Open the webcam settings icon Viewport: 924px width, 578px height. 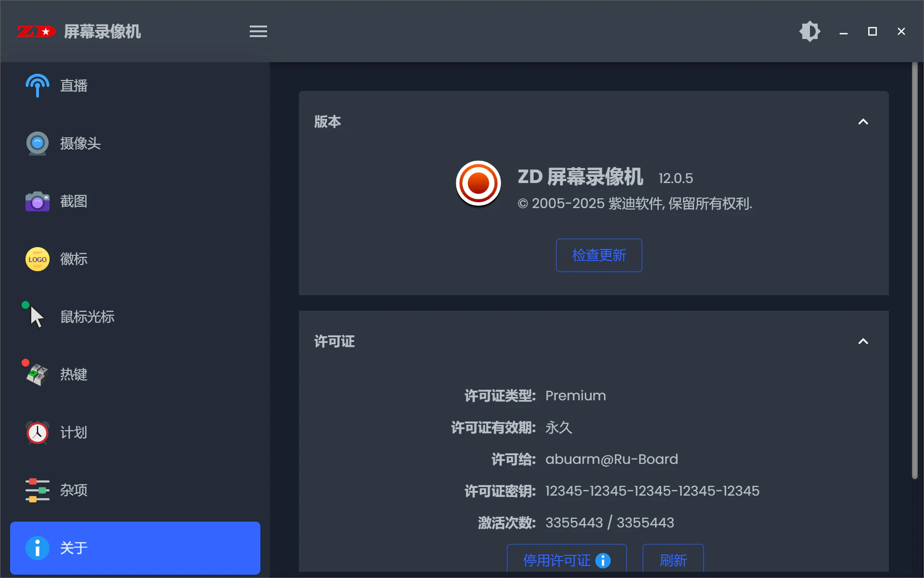[37, 144]
